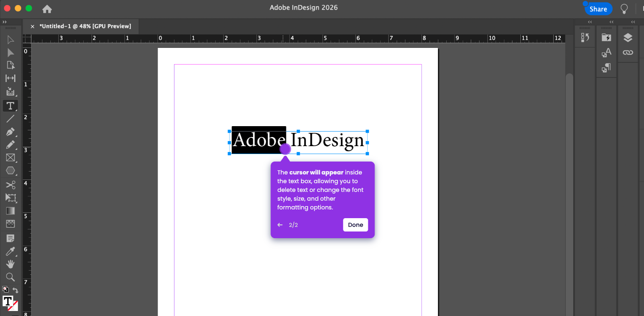Select the Type tool
This screenshot has height=316, width=644.
click(10, 106)
